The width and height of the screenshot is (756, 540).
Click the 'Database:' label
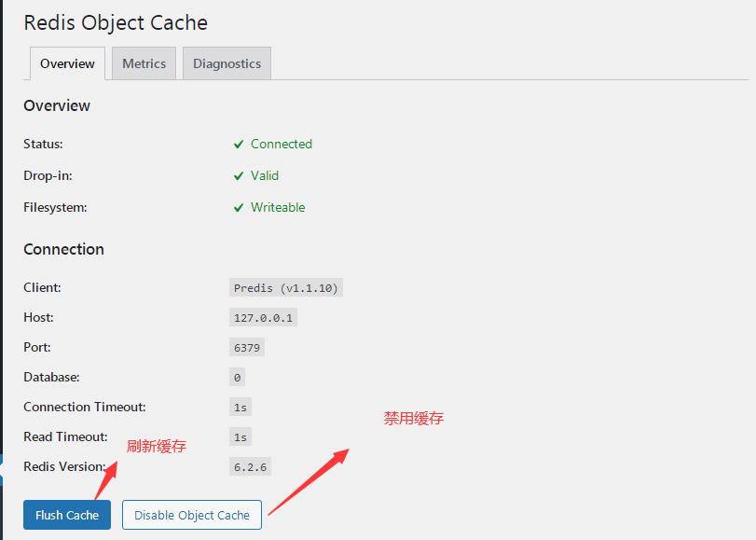51,378
